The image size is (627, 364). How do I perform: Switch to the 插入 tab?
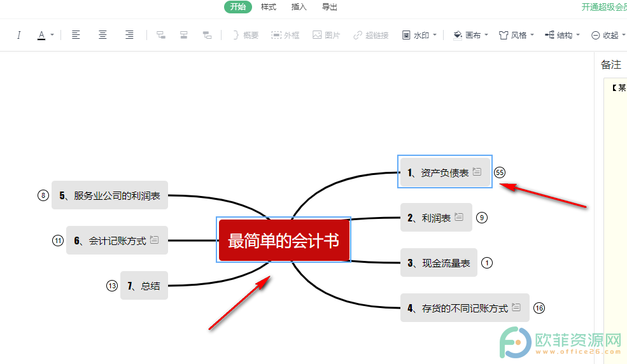click(x=299, y=7)
